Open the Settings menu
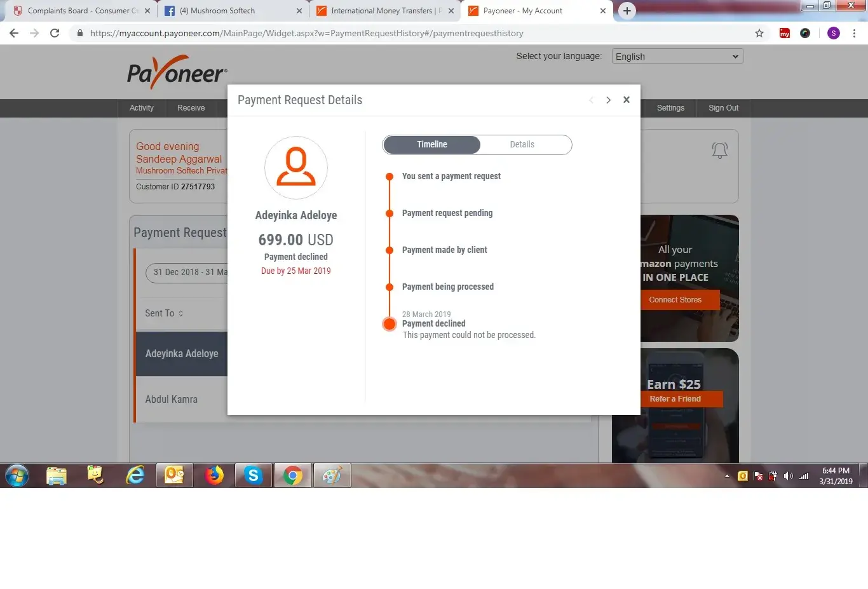Screen dimensions: 868x589 [670, 108]
